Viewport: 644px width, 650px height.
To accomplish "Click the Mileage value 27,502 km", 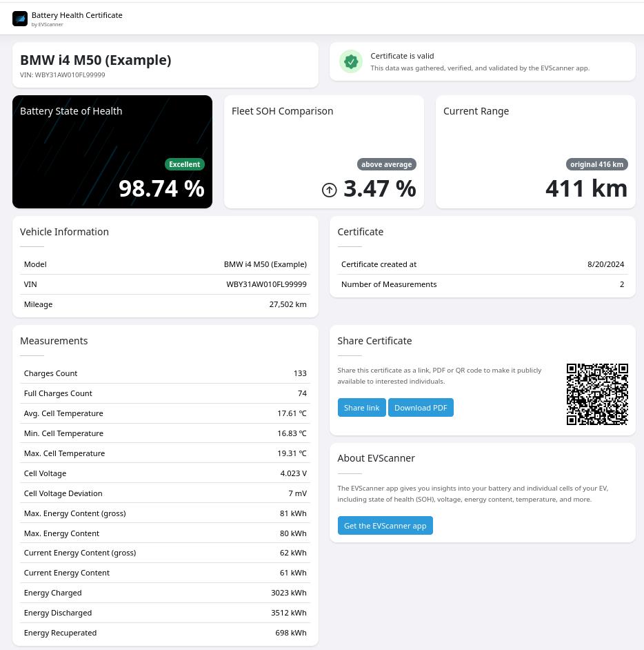I will click(x=288, y=304).
